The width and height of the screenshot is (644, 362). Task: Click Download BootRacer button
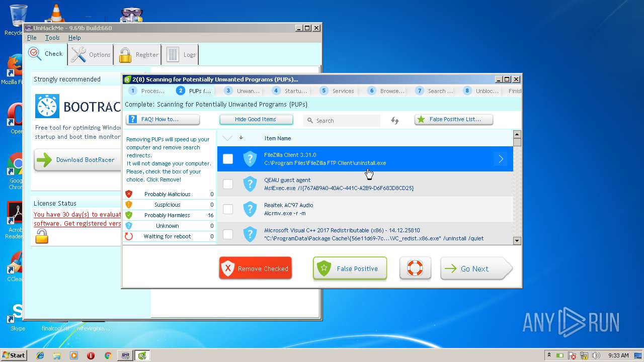(x=77, y=160)
